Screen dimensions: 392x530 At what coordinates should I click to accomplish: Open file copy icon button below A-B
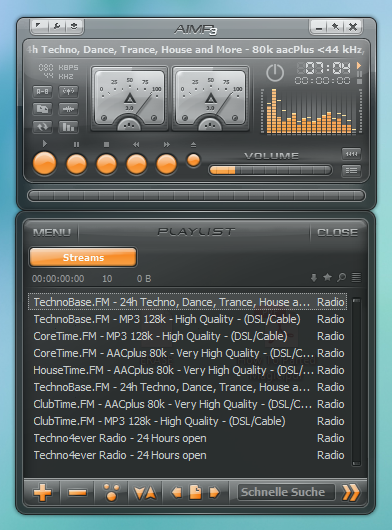pos(43,109)
